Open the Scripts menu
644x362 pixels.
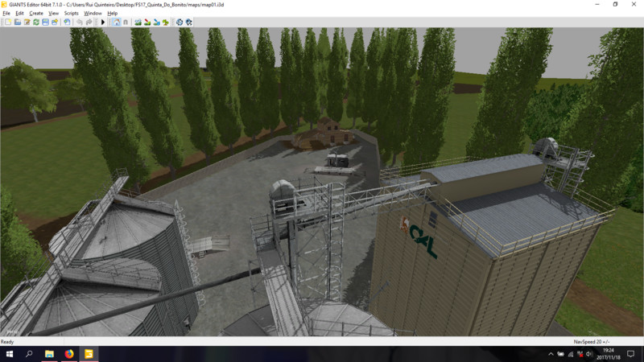click(x=72, y=14)
